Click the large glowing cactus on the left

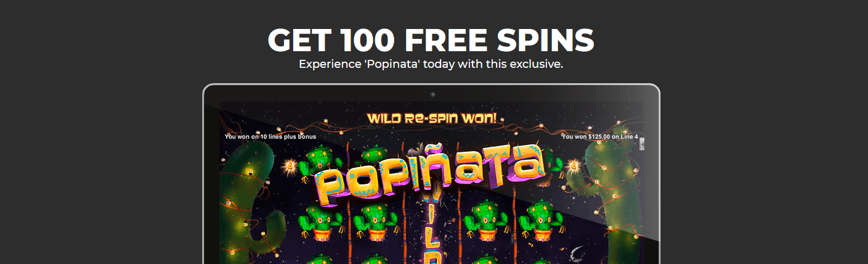click(246, 204)
